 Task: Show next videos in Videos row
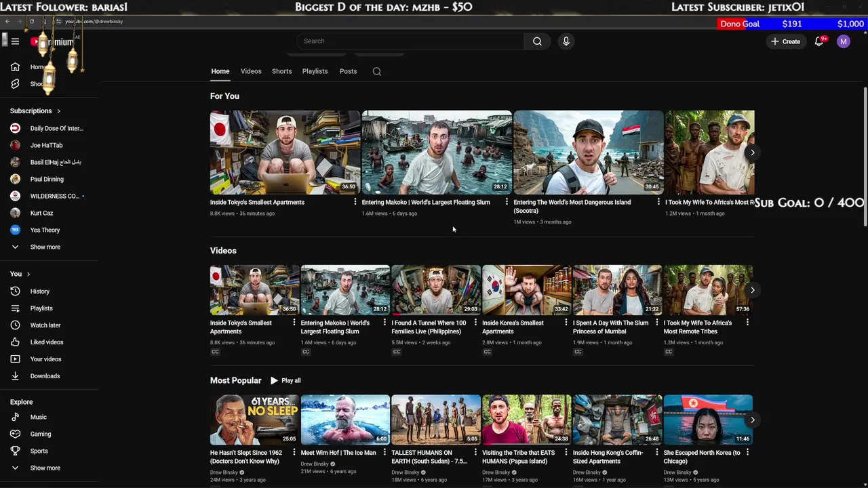pos(752,290)
